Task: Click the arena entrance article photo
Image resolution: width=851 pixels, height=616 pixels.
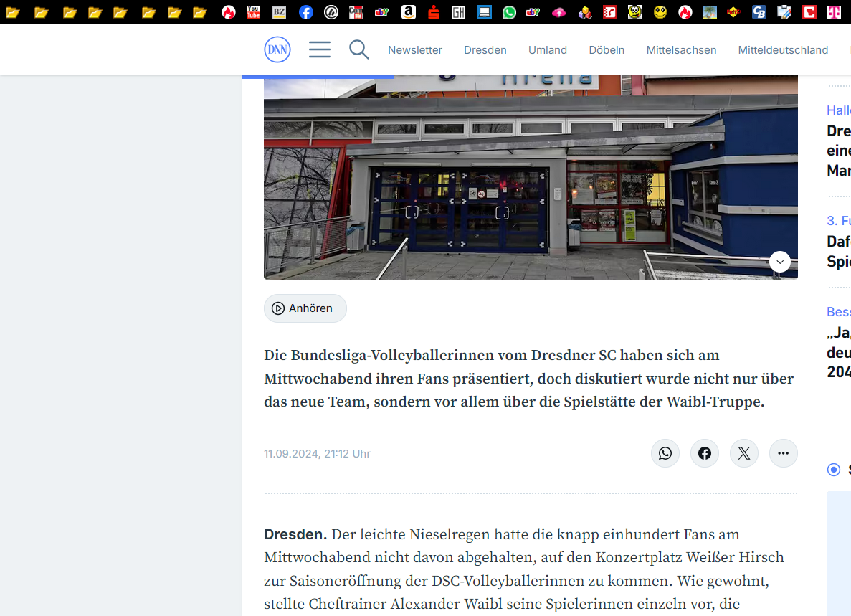Action: 531,177
